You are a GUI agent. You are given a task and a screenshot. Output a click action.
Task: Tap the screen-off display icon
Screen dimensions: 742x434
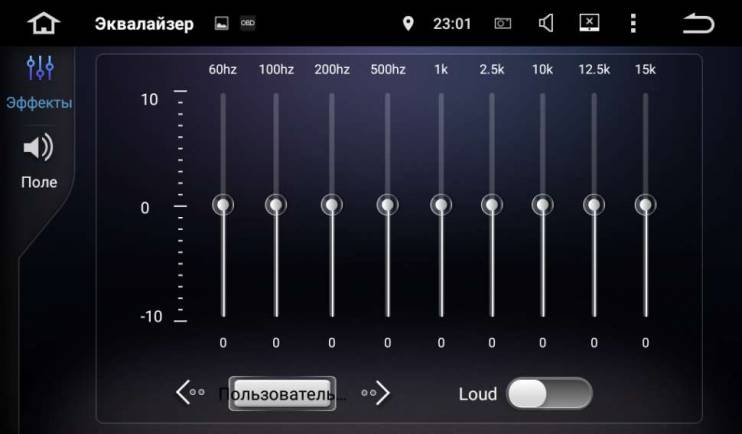pos(589,23)
